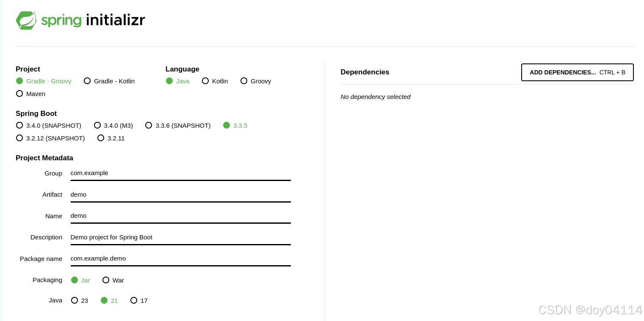Select Gradle - Groovy project option

[x=44, y=81]
